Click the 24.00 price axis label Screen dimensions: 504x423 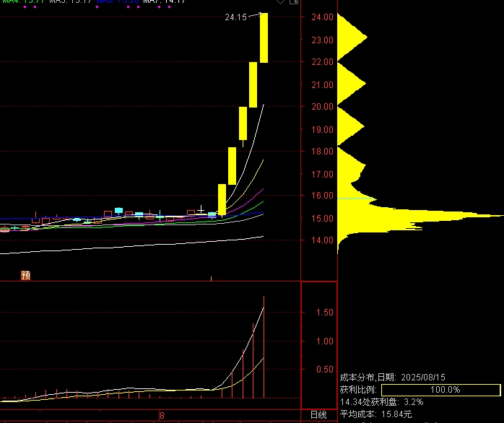pyautogui.click(x=322, y=17)
